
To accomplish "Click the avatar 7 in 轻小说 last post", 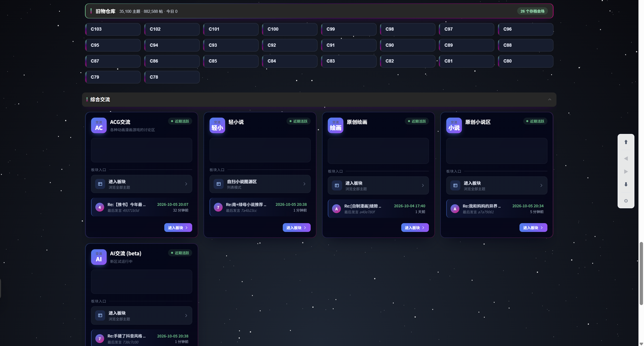I will point(218,207).
